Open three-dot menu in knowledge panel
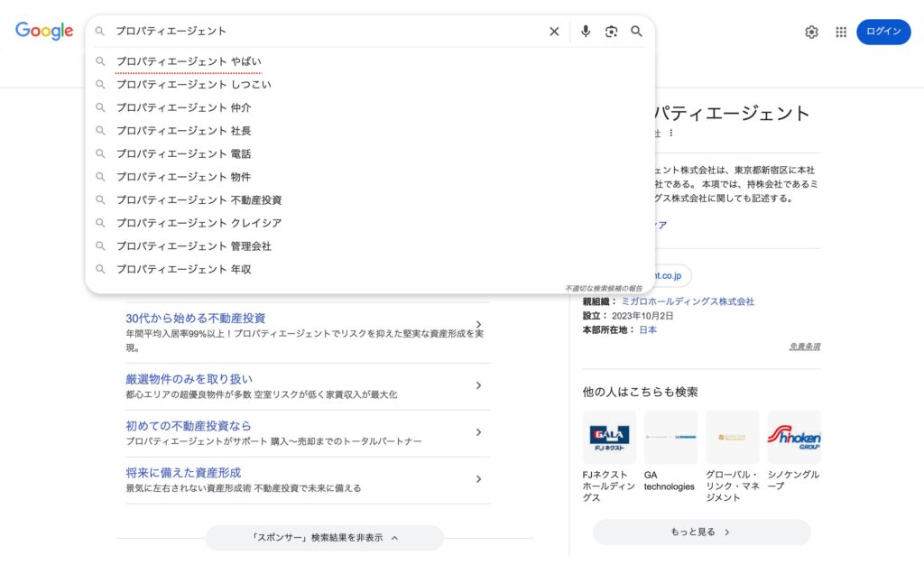924x565 pixels. (670, 134)
